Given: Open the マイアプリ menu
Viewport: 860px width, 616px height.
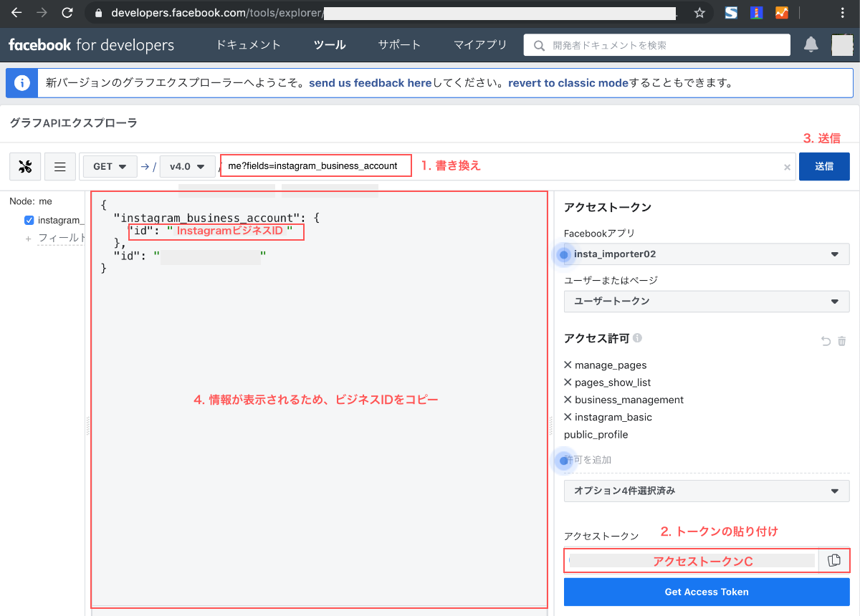Looking at the screenshot, I should pos(479,44).
